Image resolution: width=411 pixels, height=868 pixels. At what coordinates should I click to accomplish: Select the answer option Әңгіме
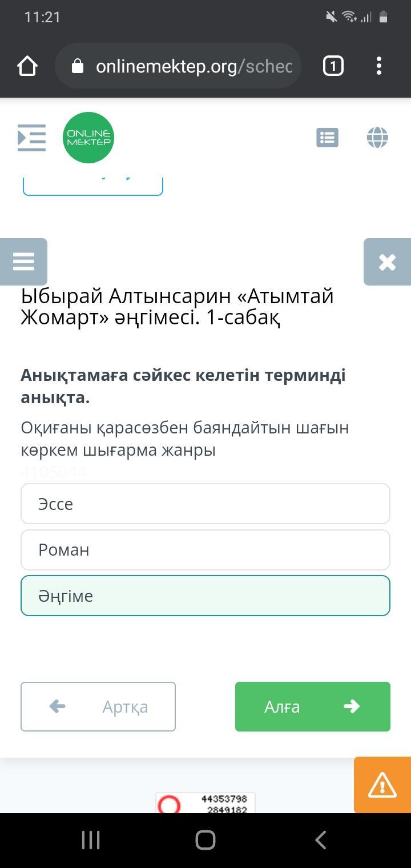[x=205, y=596]
